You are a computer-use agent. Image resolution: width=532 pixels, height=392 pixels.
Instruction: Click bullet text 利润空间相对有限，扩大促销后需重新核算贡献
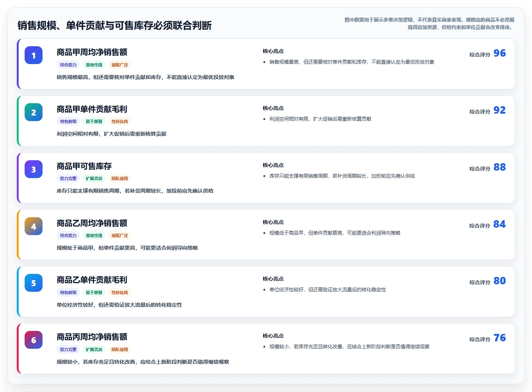pyautogui.click(x=320, y=119)
